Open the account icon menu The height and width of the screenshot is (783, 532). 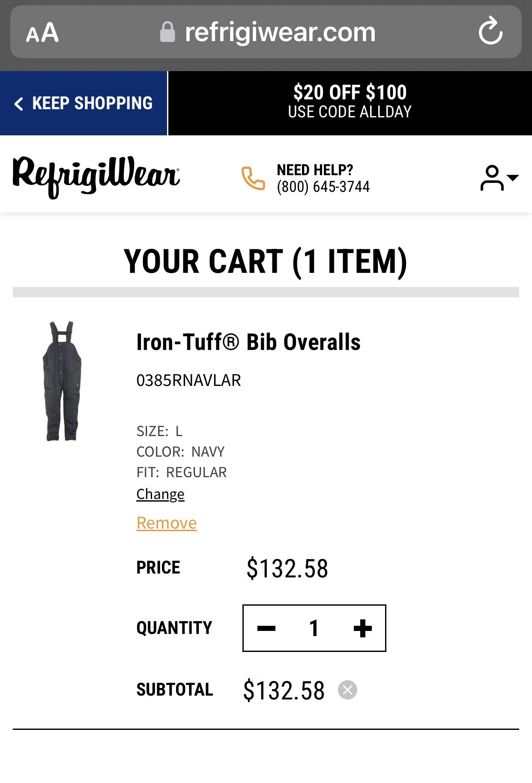(493, 177)
